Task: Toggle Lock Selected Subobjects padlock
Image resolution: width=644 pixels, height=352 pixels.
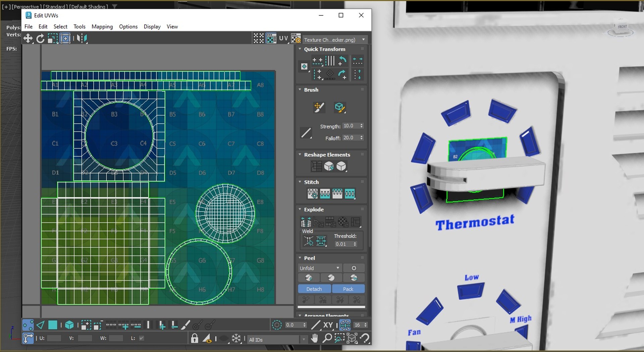Action: (195, 338)
